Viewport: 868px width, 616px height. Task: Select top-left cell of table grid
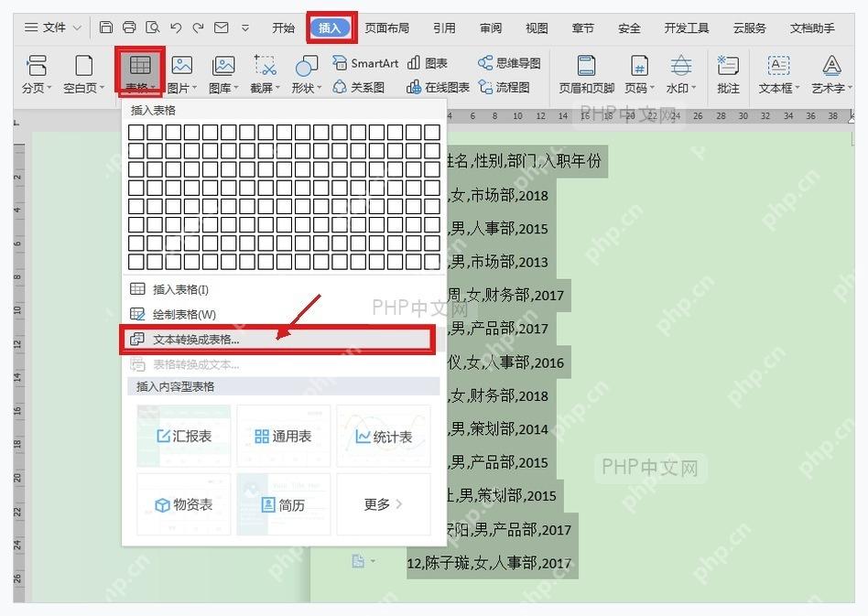[x=136, y=132]
